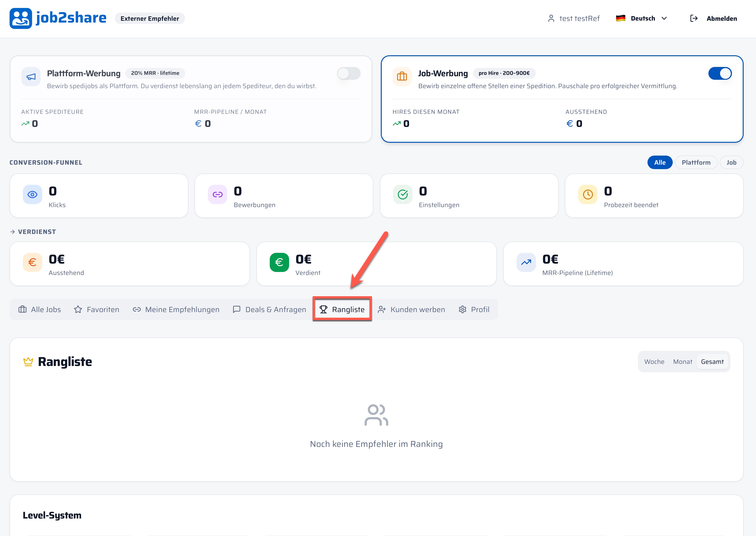Click the green euro icon on Verdient

pos(279,262)
